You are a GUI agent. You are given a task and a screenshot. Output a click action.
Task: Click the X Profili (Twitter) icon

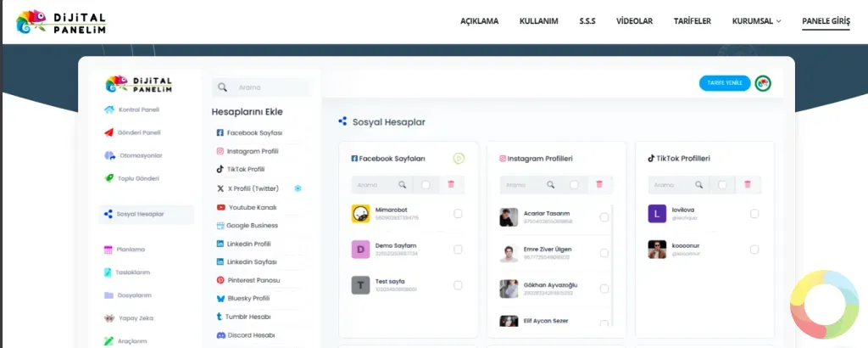(x=221, y=188)
